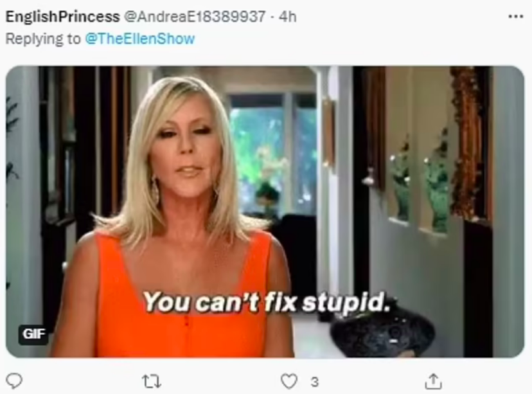Like the tweet with the heart icon
This screenshot has width=532, height=394.
click(x=289, y=381)
